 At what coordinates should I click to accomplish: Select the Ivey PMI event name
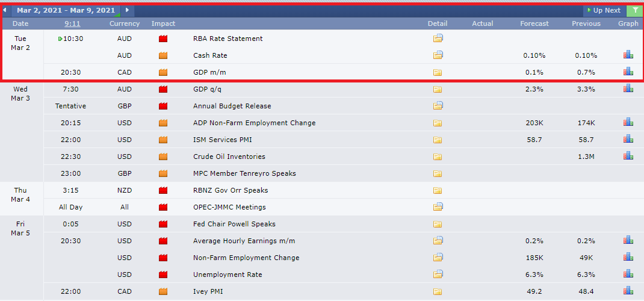click(208, 291)
